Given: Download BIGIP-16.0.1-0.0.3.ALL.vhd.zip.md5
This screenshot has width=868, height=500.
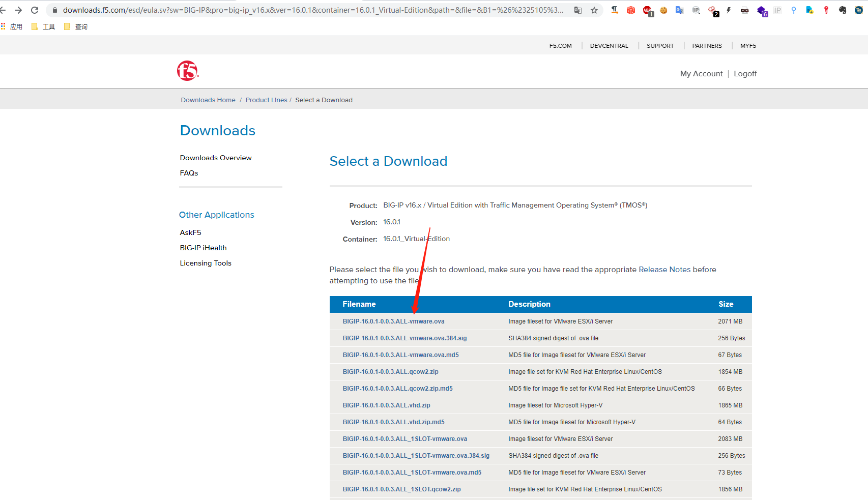Looking at the screenshot, I should click(x=393, y=422).
